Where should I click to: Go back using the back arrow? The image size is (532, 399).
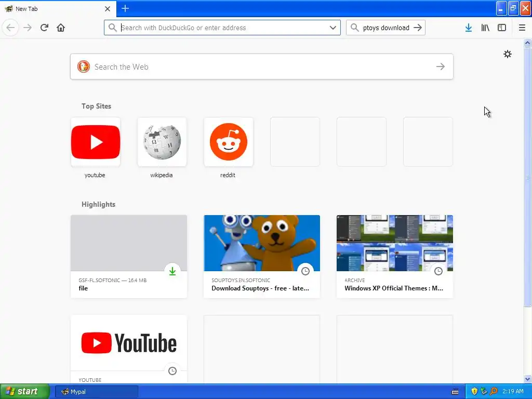click(10, 28)
